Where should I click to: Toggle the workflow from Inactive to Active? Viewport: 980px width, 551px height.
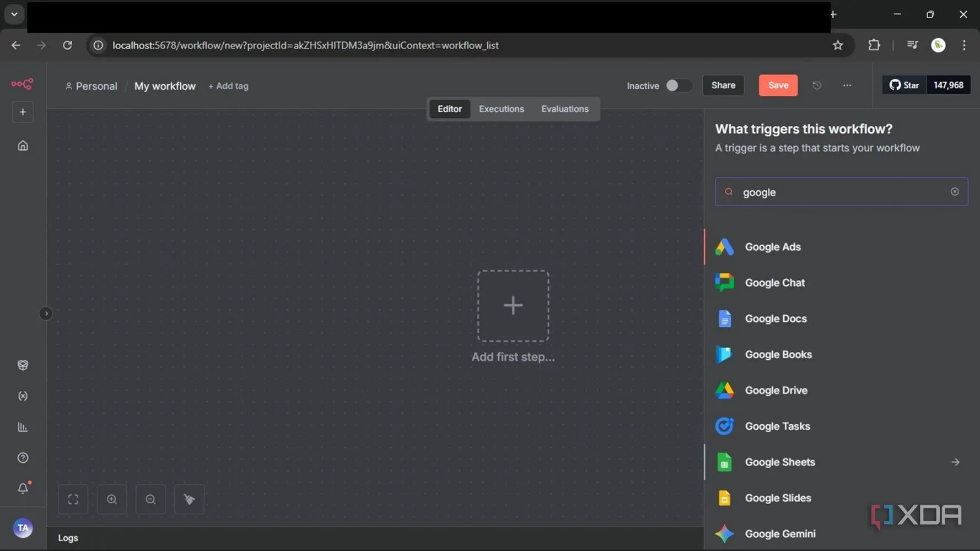tap(678, 85)
